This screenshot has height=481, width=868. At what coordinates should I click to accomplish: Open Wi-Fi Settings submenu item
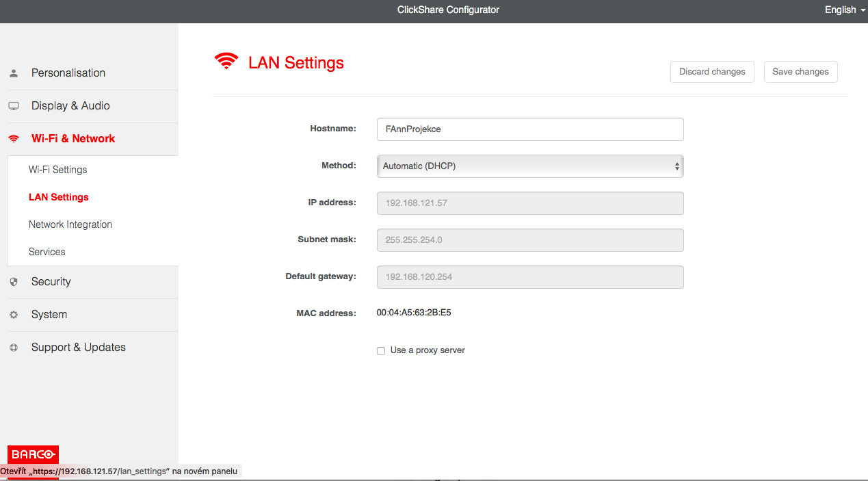click(58, 170)
